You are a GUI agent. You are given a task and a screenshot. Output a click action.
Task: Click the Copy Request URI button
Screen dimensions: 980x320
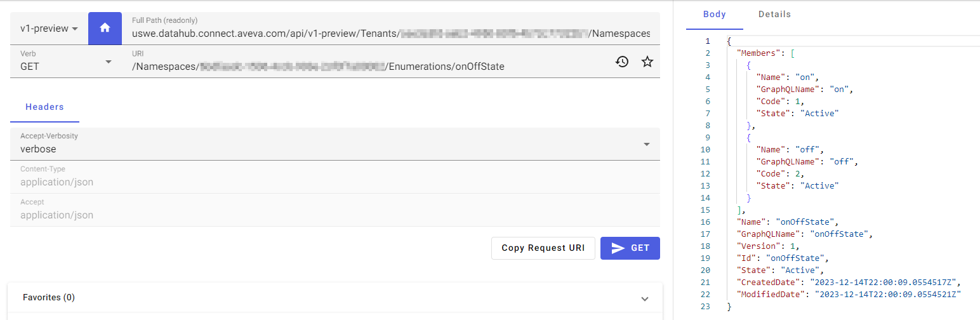(543, 248)
